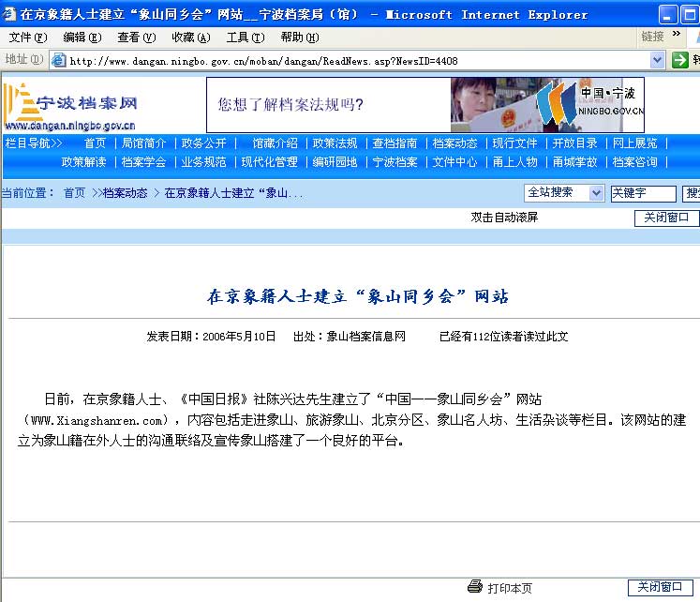Open the 政策法规 navigation link
Viewport: 700px width, 602px height.
[335, 143]
